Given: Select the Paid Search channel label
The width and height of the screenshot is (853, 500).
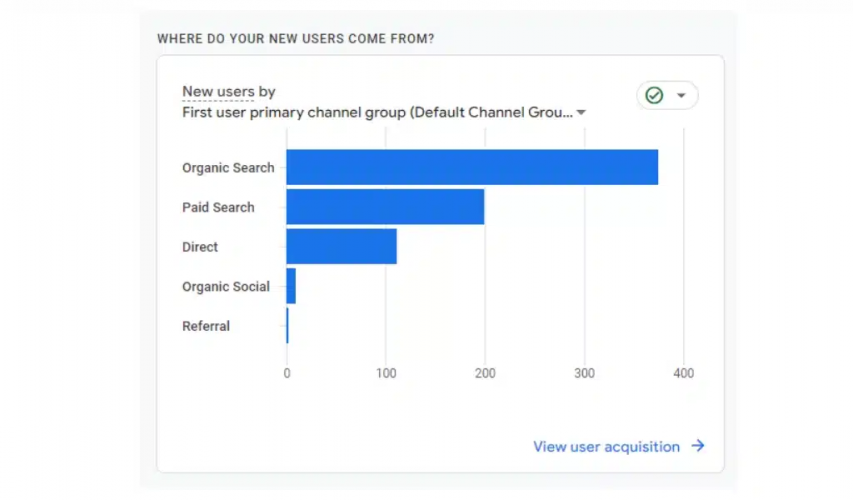Looking at the screenshot, I should click(x=218, y=207).
